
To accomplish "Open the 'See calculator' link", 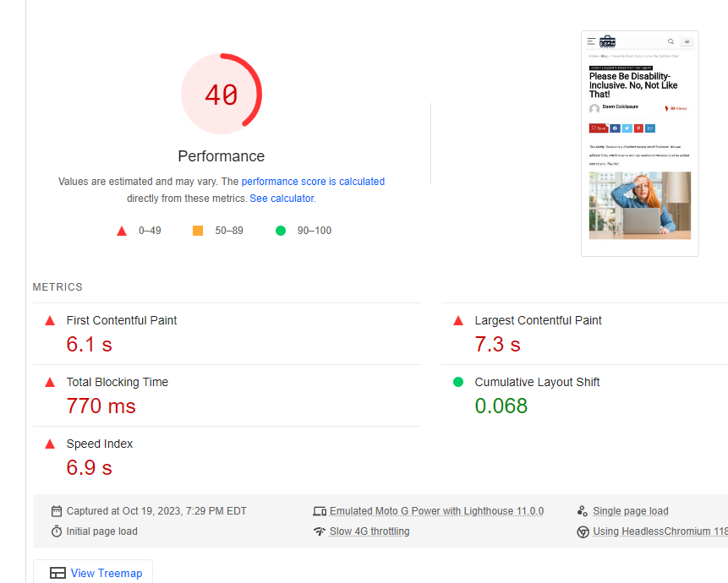I will point(282,199).
